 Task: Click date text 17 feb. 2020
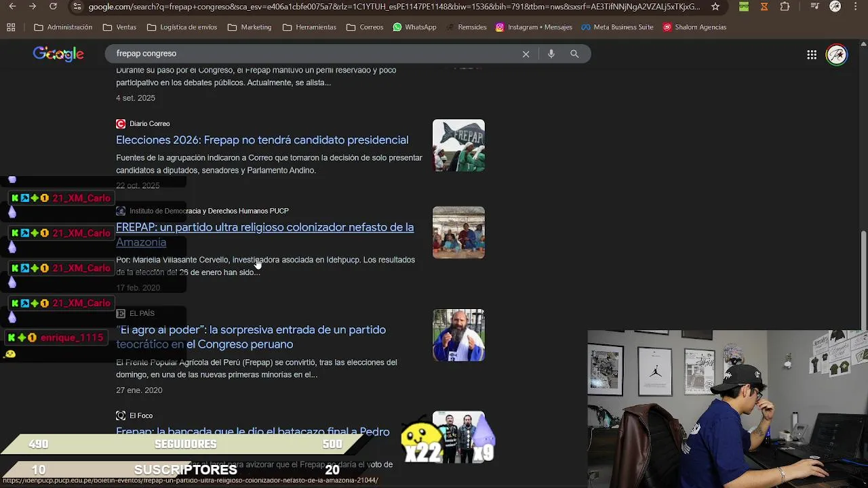coord(138,288)
